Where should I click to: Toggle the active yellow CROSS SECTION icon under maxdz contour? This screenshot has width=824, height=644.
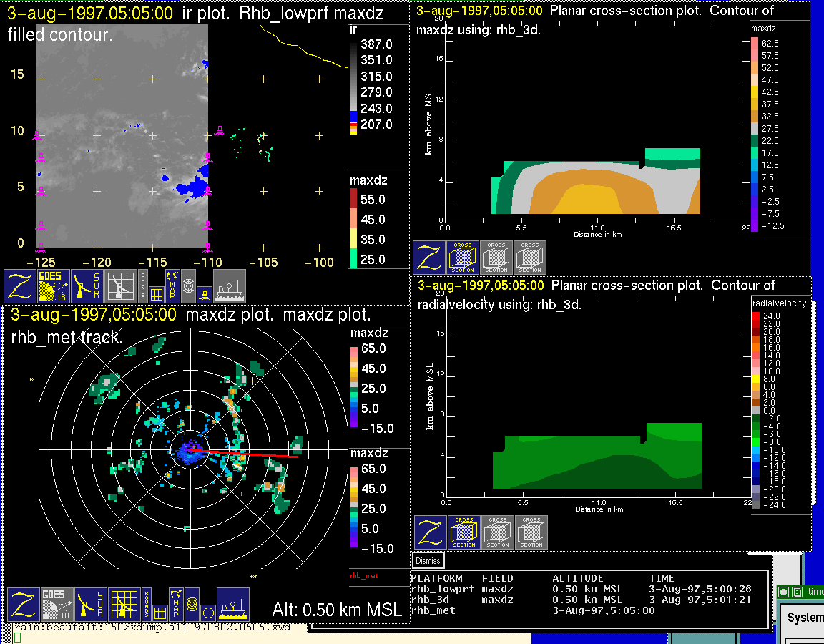(463, 258)
